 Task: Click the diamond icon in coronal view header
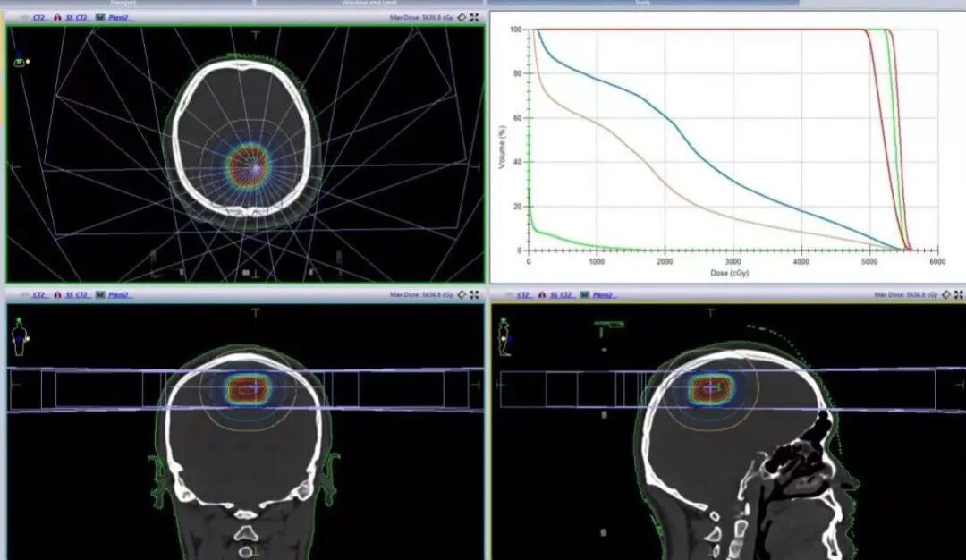462,295
